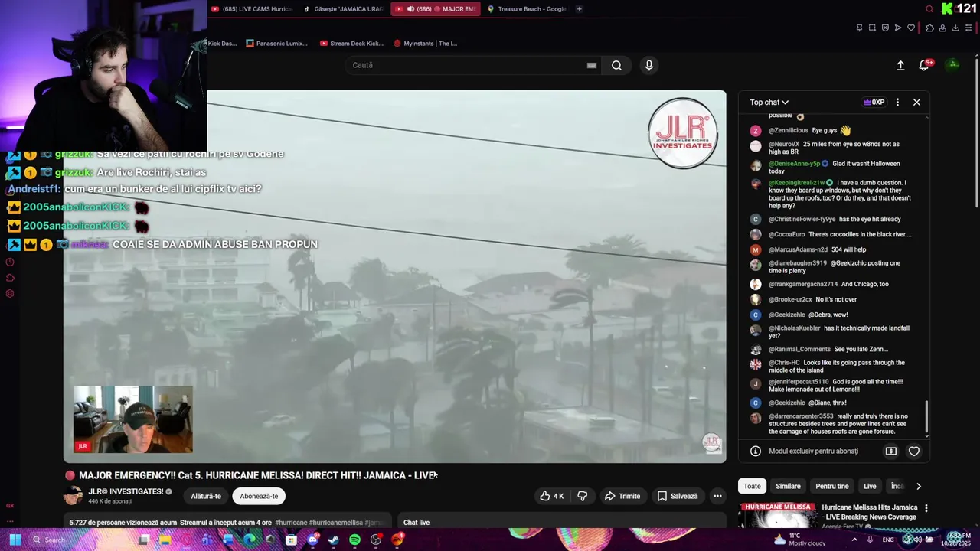Viewport: 980px width, 551px height.
Task: Click the JLR channel avatar thumbnail
Action: click(73, 496)
